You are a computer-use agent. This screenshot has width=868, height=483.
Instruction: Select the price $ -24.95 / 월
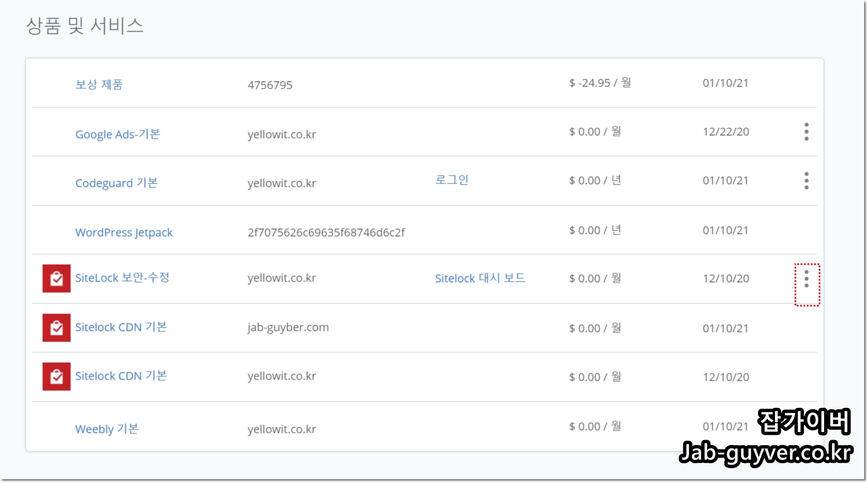pyautogui.click(x=600, y=83)
